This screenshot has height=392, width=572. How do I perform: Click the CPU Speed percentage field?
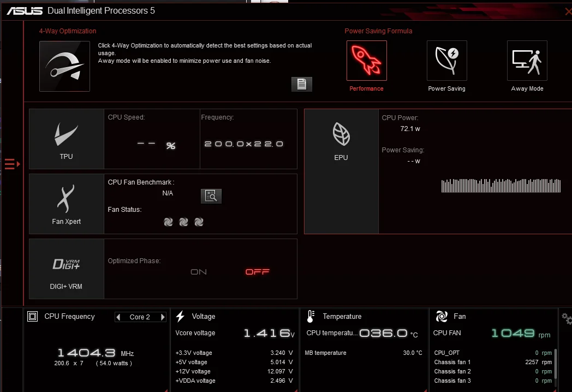pos(157,145)
